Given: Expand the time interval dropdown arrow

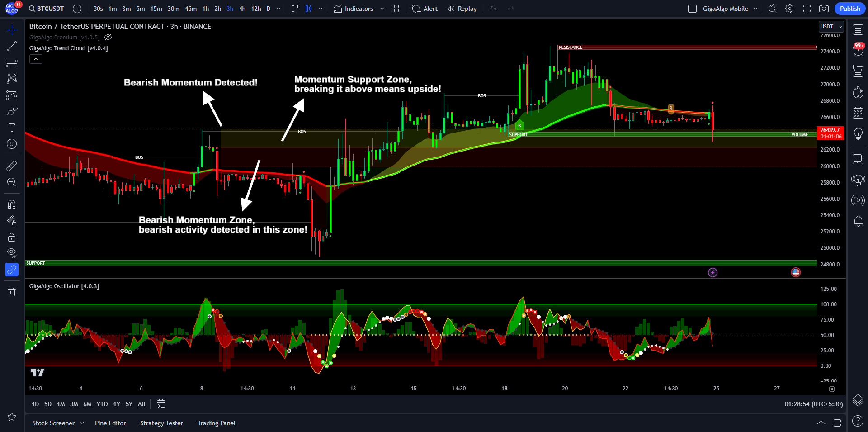Looking at the screenshot, I should (278, 9).
